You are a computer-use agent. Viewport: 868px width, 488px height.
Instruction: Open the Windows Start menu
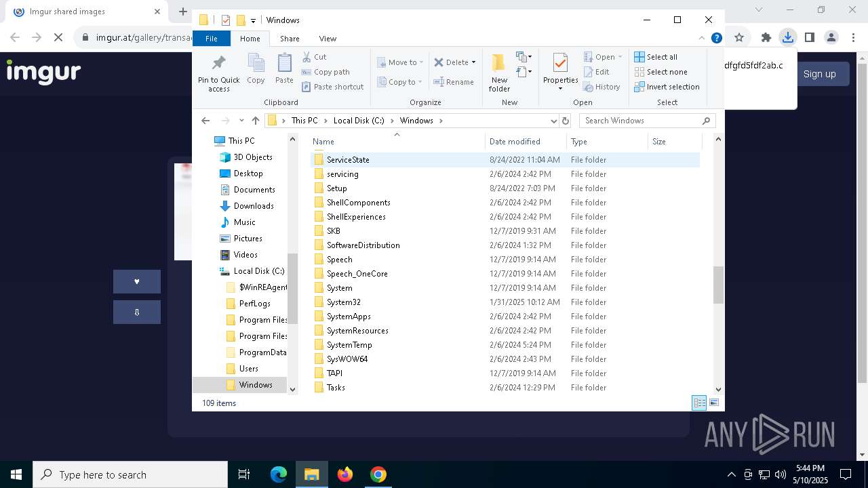point(16,474)
